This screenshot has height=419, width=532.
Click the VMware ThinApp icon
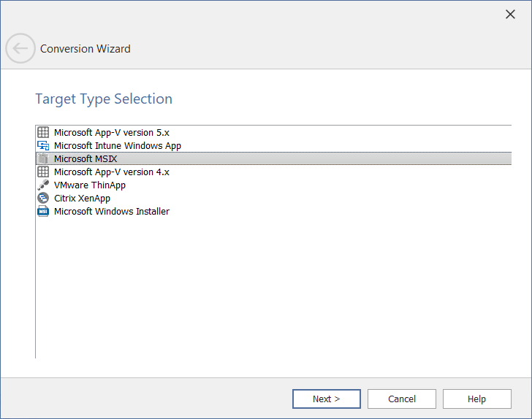coord(43,185)
